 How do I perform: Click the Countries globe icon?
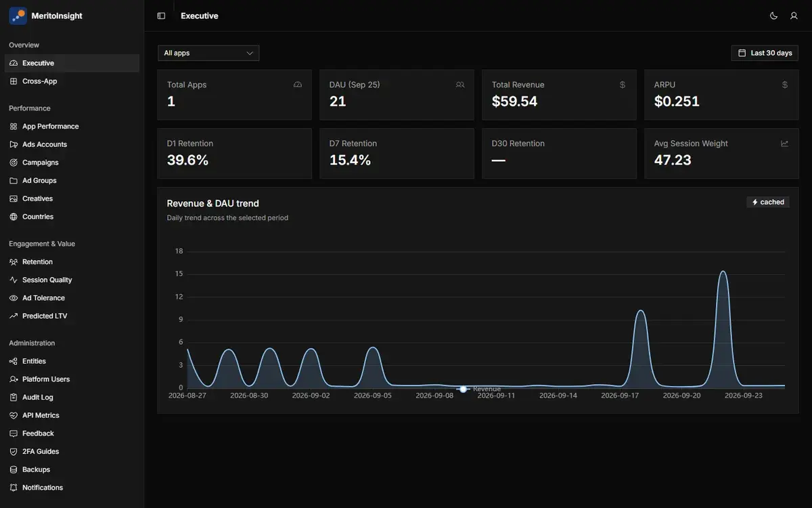[14, 217]
